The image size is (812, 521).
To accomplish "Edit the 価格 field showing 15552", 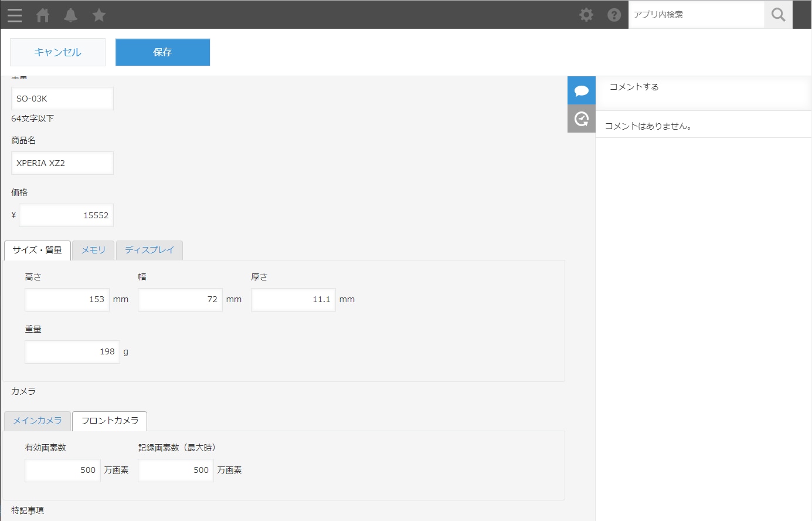I will coord(66,215).
